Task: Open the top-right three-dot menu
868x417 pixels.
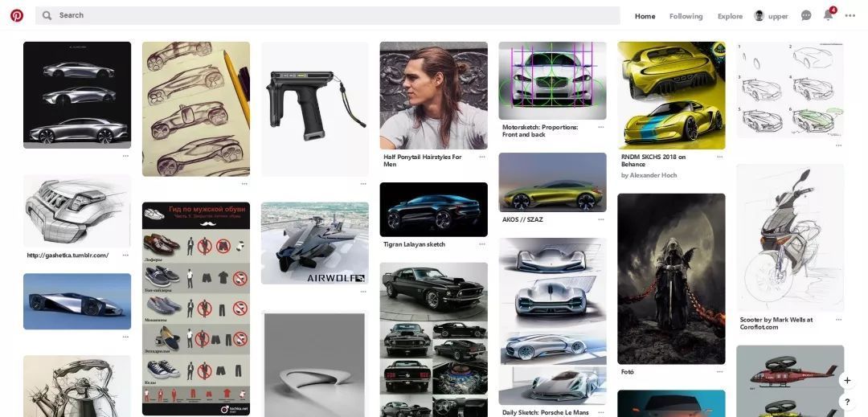Action: pyautogui.click(x=850, y=15)
